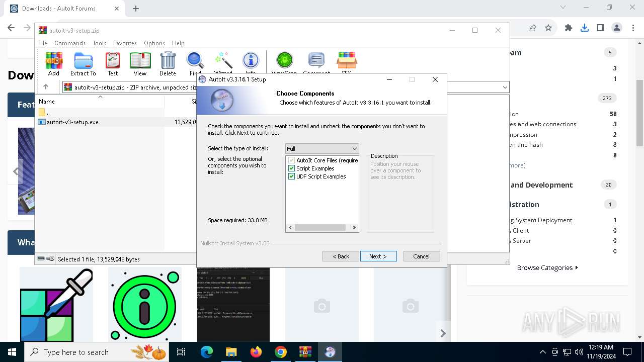Click the Delete trash icon in WinRAR
The width and height of the screenshot is (644, 362).
pyautogui.click(x=168, y=64)
